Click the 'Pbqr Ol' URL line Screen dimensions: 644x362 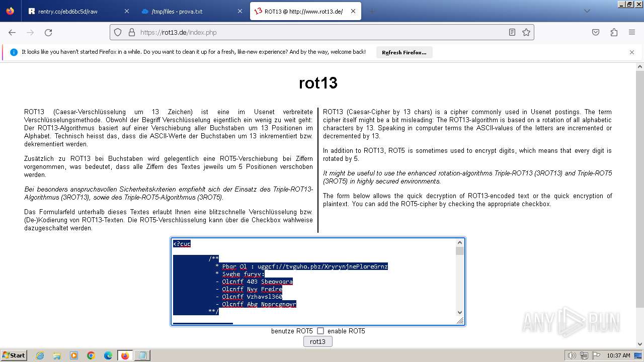(305, 266)
